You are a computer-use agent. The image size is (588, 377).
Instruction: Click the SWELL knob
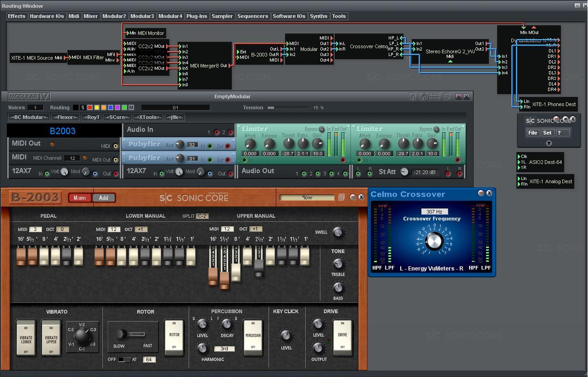pos(338,232)
